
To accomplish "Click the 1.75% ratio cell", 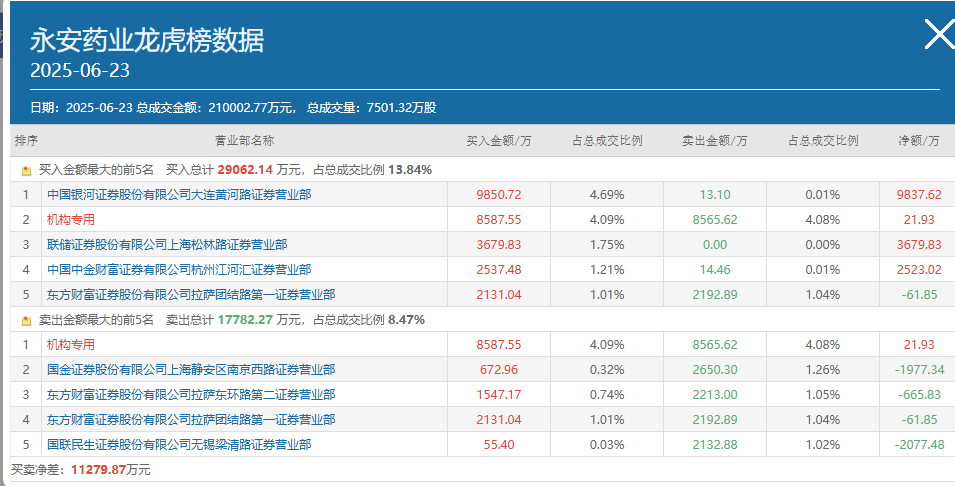I will click(x=607, y=245).
